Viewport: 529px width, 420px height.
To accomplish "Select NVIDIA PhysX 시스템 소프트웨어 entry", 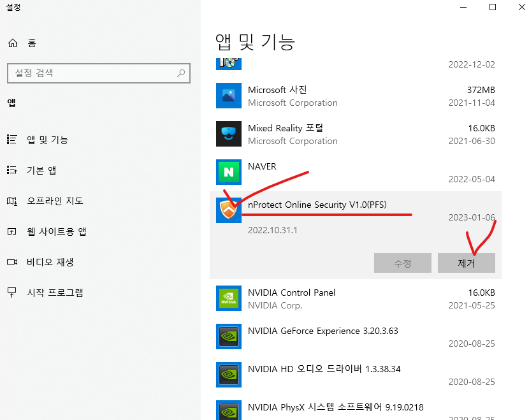I will point(356,407).
